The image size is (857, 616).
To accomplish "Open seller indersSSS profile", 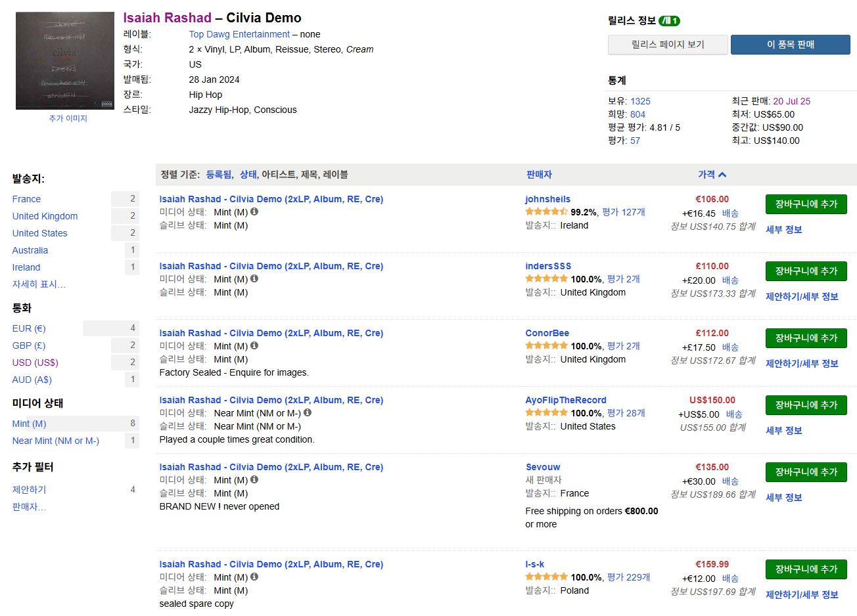I will [x=548, y=266].
